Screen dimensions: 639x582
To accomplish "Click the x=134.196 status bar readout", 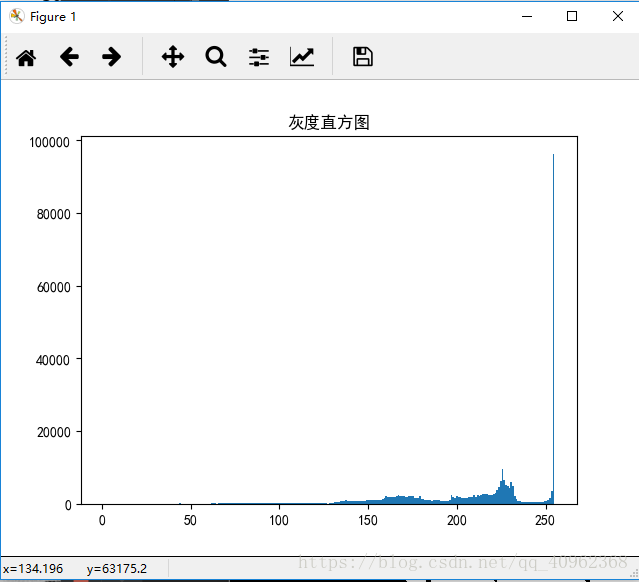I will [x=33, y=569].
